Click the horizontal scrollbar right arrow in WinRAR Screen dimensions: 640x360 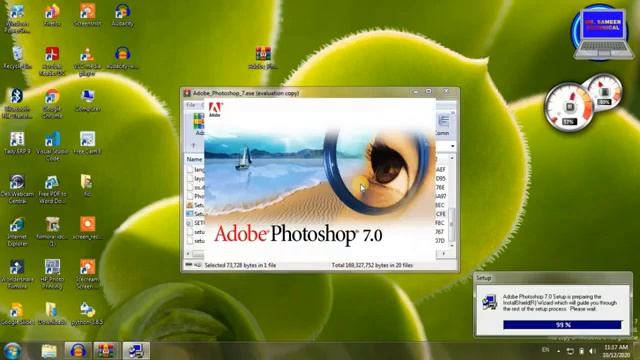(x=443, y=254)
